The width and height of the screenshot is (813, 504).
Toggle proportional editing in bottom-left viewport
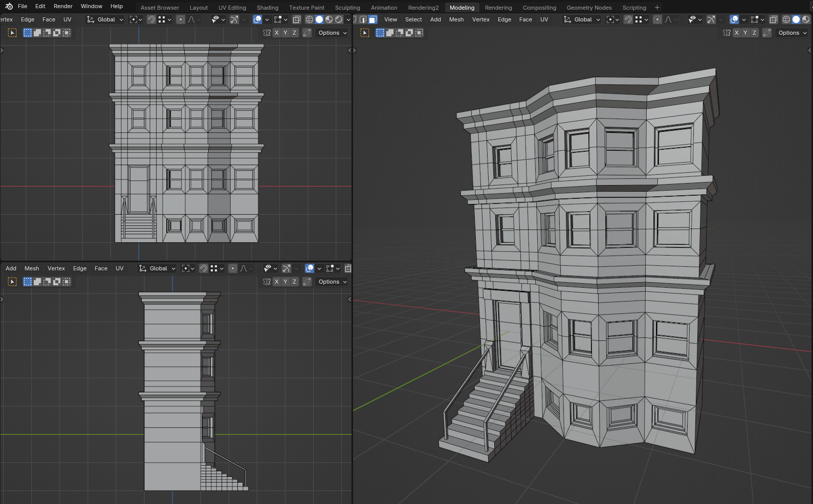tap(233, 268)
